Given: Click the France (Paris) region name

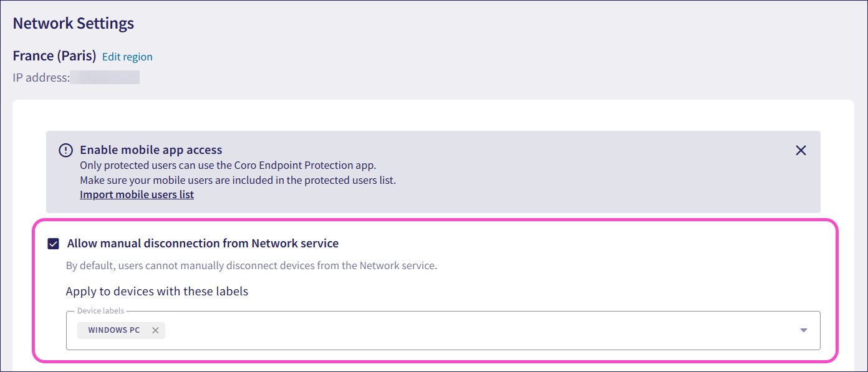Looking at the screenshot, I should (54, 56).
